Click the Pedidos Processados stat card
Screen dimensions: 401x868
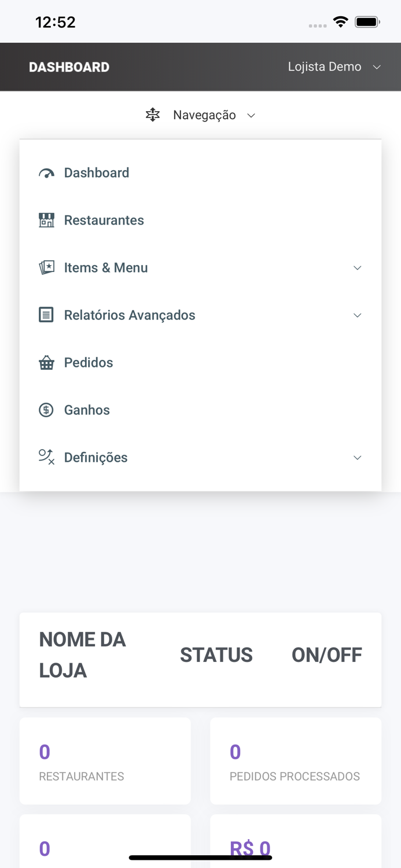pyautogui.click(x=296, y=761)
